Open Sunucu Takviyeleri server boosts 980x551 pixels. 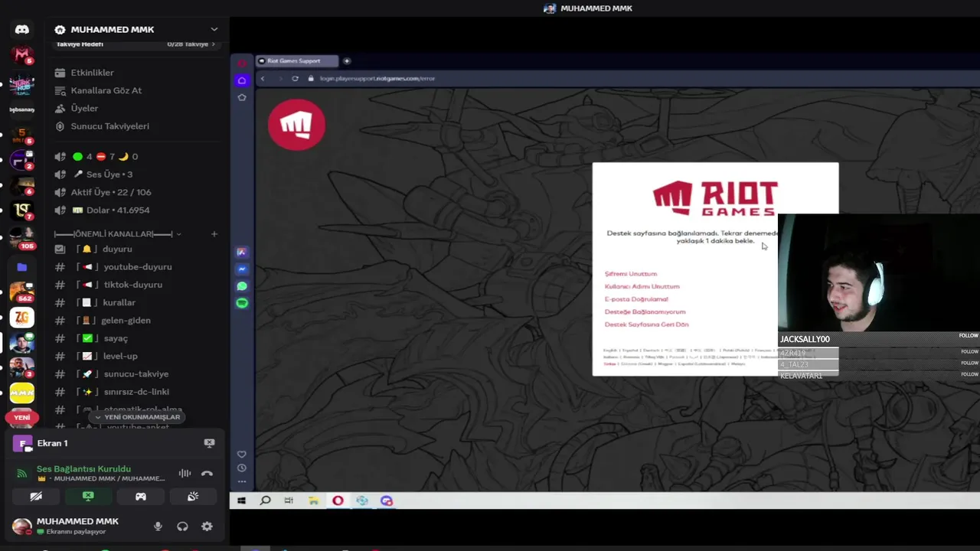point(109,126)
